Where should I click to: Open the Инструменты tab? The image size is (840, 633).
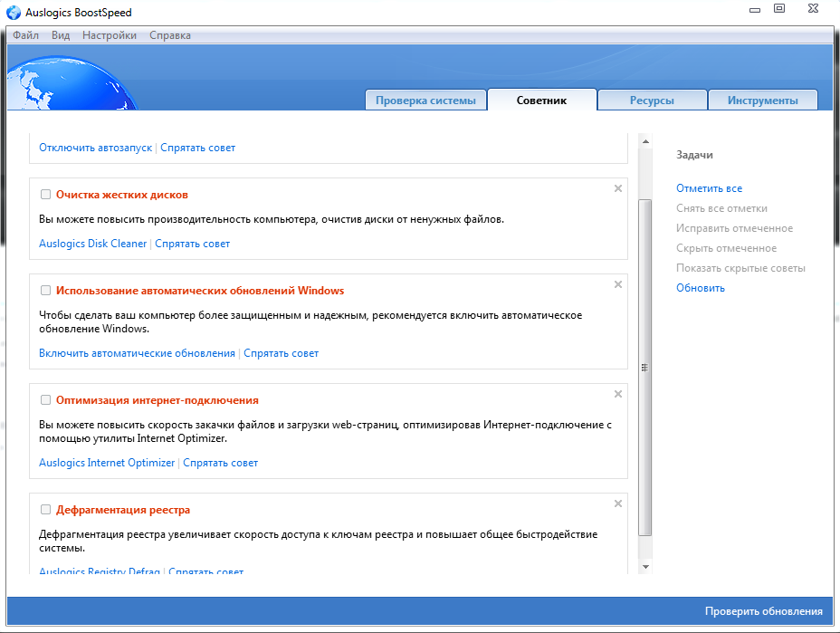point(763,101)
